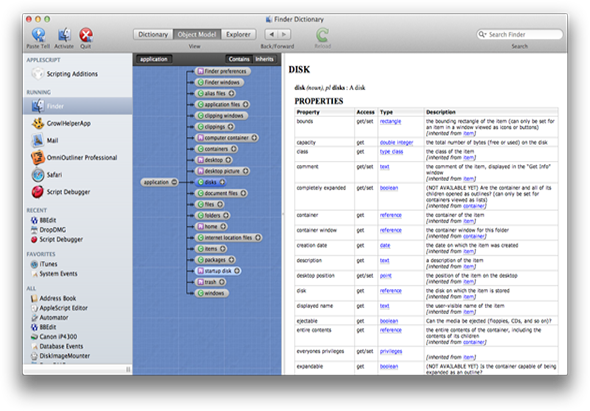Select Finder in running applications
590x411 pixels.
pos(78,106)
